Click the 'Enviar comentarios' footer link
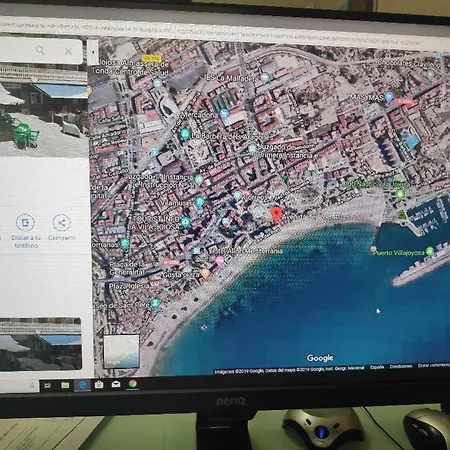The height and width of the screenshot is (450, 450). coord(433,365)
